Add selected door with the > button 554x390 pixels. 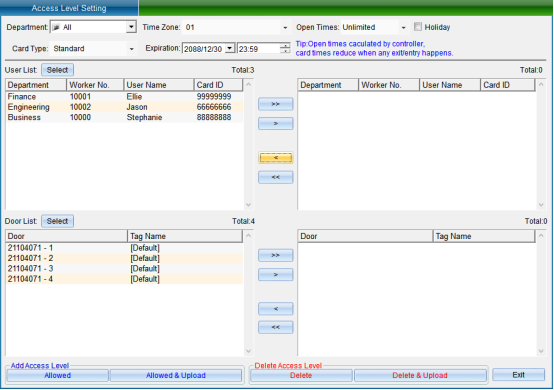pyautogui.click(x=276, y=274)
